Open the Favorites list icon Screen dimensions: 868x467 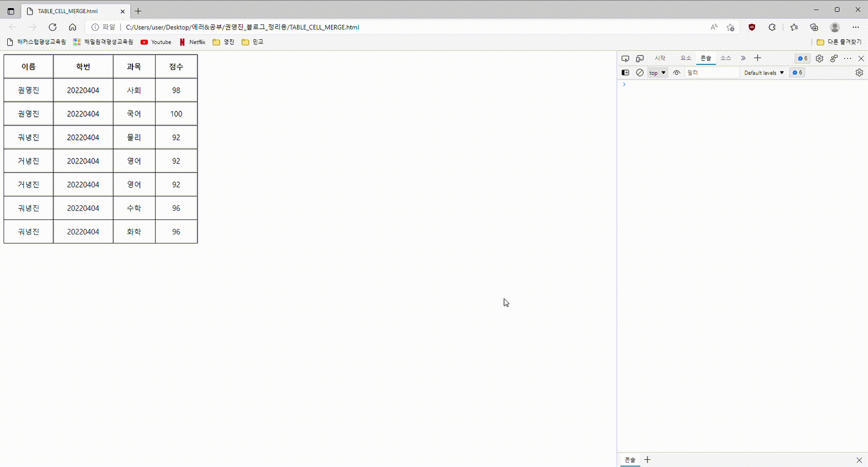click(x=794, y=27)
